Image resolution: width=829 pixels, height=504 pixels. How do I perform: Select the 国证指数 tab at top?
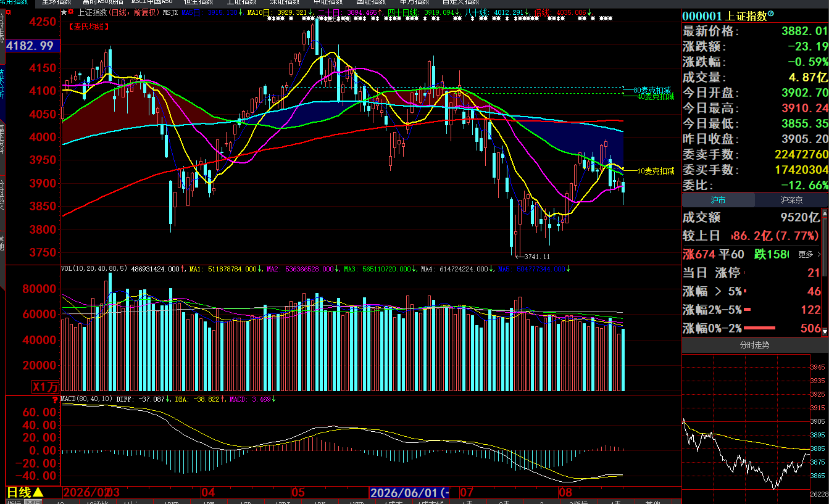tap(370, 2)
